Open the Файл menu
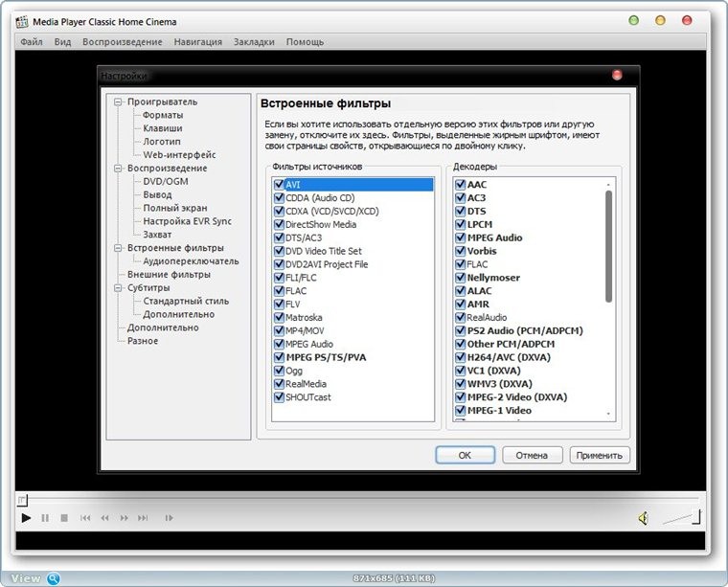The height and width of the screenshot is (587, 728). (32, 42)
